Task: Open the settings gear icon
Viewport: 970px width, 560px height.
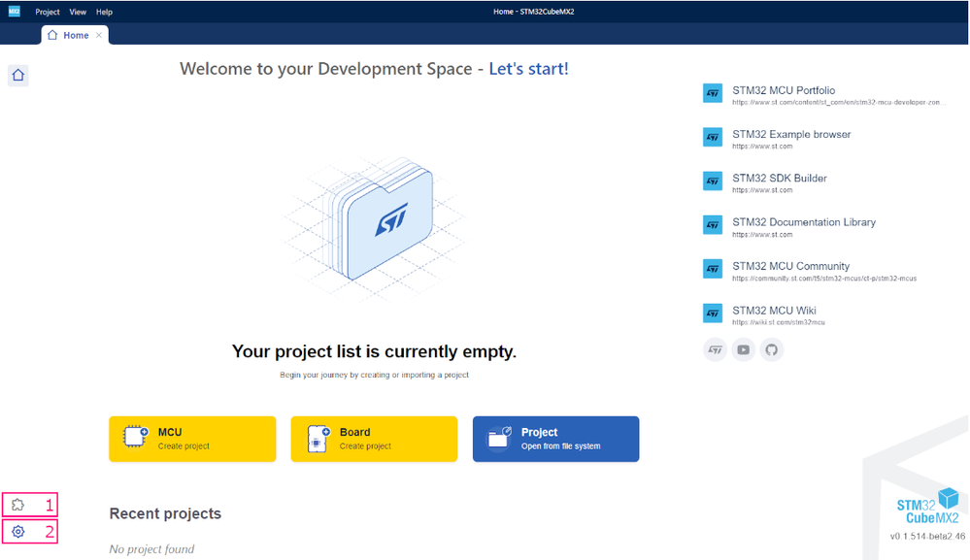Action: [17, 532]
